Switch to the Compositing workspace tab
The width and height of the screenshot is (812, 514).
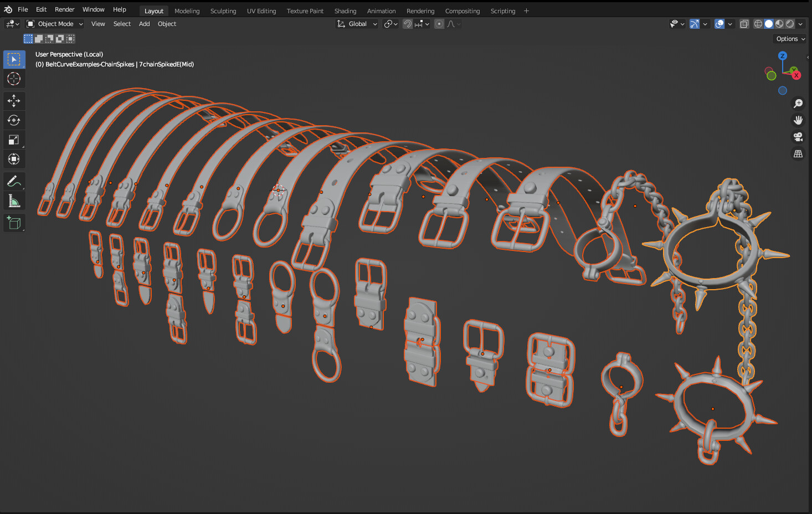tap(462, 11)
